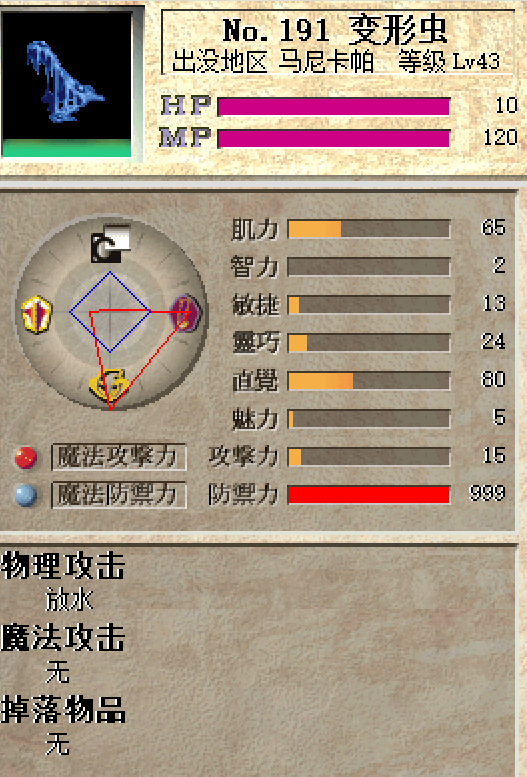
Task: Click the blue orb beside 魔法防禦力
Action: [x=26, y=495]
